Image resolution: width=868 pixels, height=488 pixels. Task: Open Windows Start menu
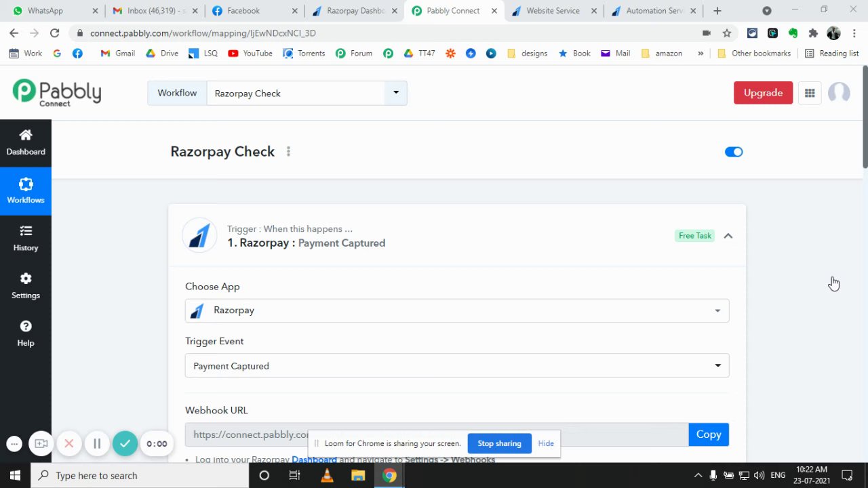[x=15, y=475]
